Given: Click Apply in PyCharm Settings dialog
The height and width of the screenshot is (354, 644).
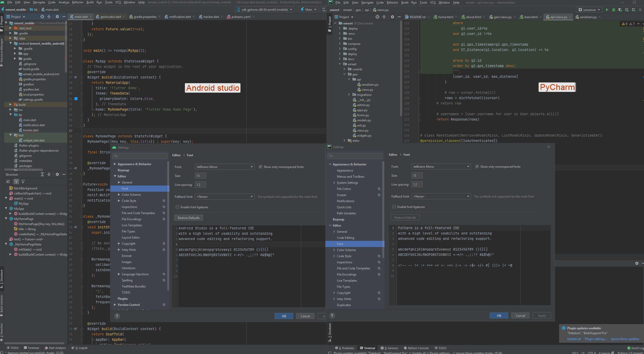Looking at the screenshot, I should [x=542, y=316].
